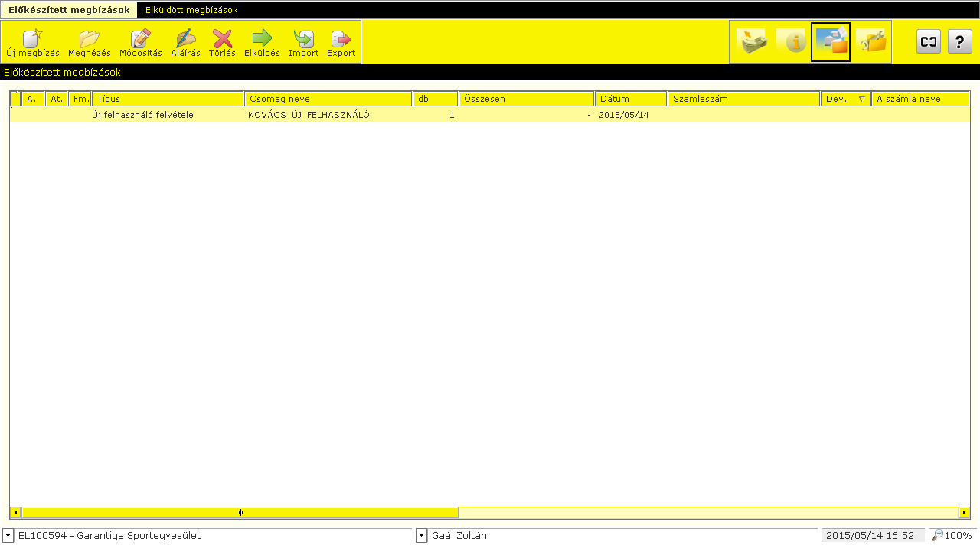Viewport: 980px width, 545px height.
Task: Sign the order with Aláírás
Action: (185, 43)
